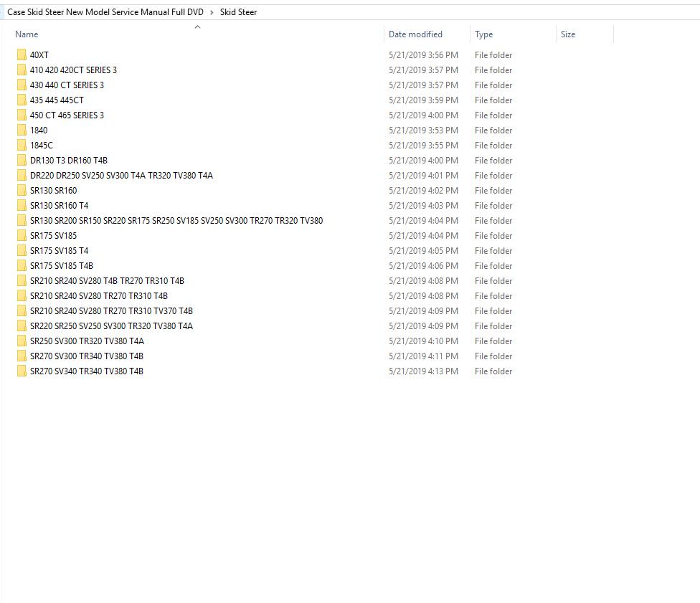Click the folder icon beside SR130 SR160 T4
The image size is (700, 603).
click(22, 205)
